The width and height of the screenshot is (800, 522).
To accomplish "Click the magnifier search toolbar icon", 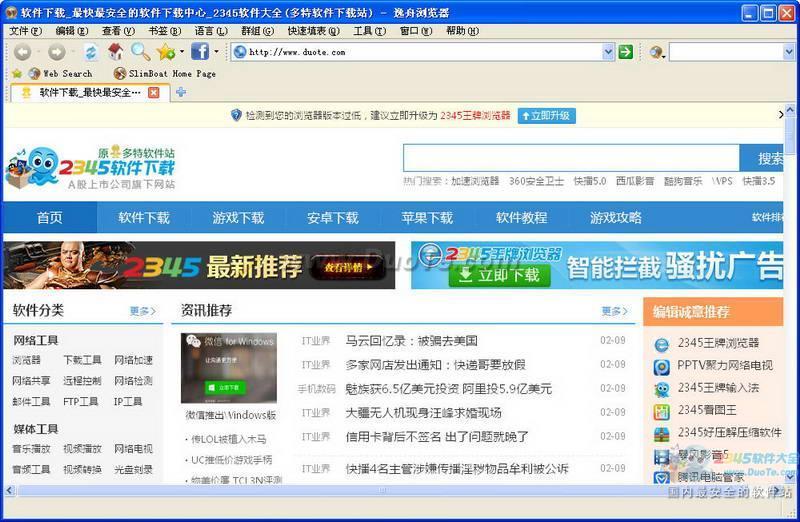I will click(140, 52).
